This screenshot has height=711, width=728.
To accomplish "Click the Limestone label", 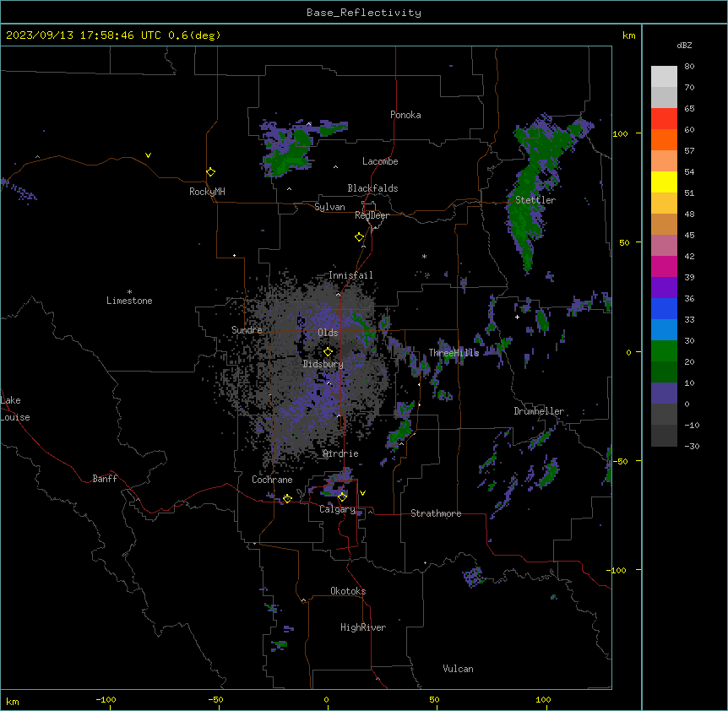I will [x=129, y=301].
